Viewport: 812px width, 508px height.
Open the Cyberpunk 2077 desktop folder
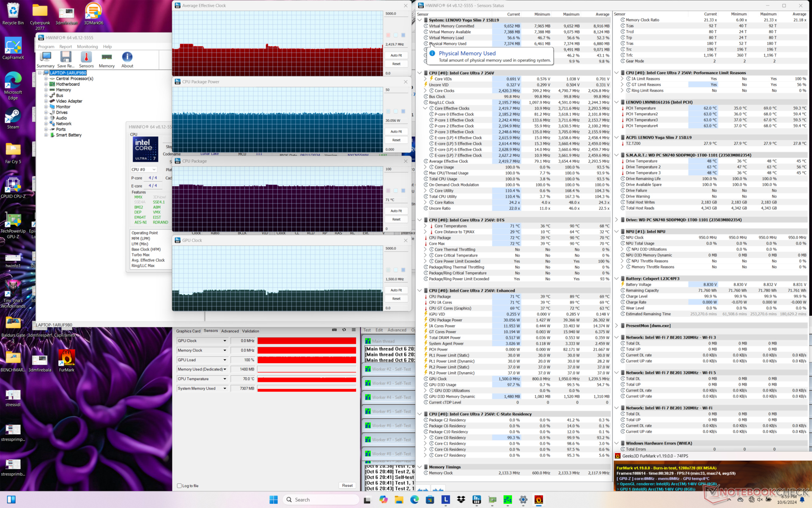click(40, 16)
